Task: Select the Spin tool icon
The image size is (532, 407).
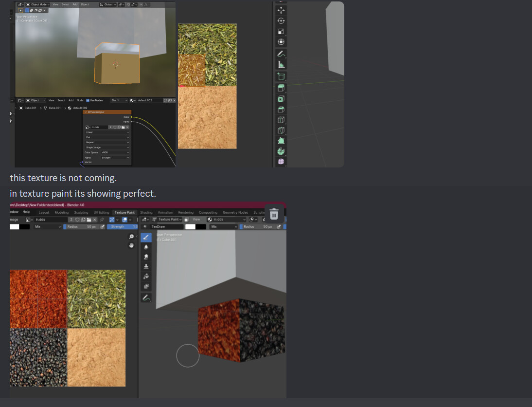Action: 281,151
